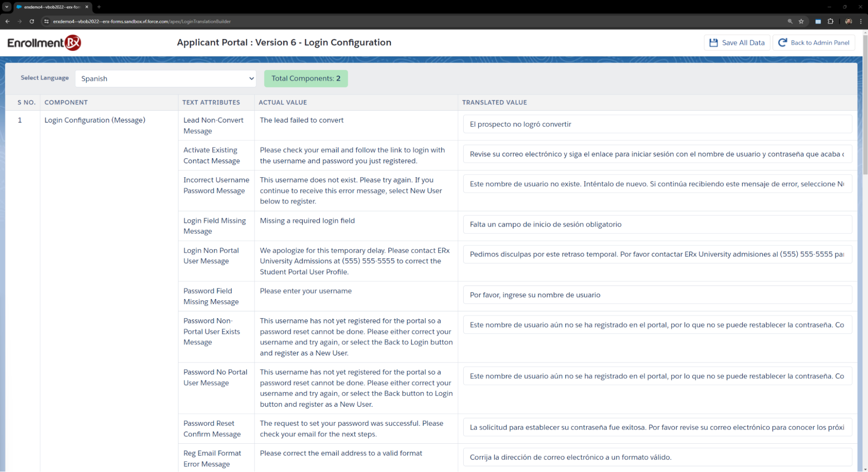Open the browser profile avatar

coord(848,21)
